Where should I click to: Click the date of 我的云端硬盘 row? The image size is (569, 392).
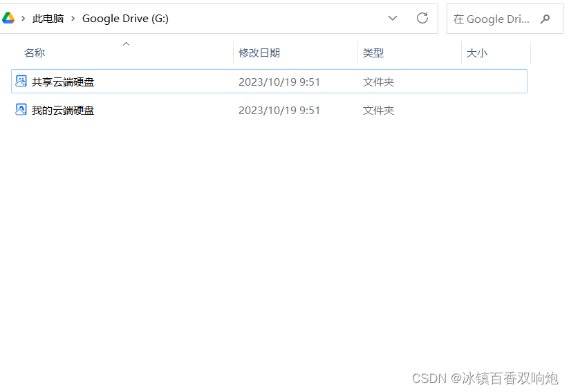point(279,111)
